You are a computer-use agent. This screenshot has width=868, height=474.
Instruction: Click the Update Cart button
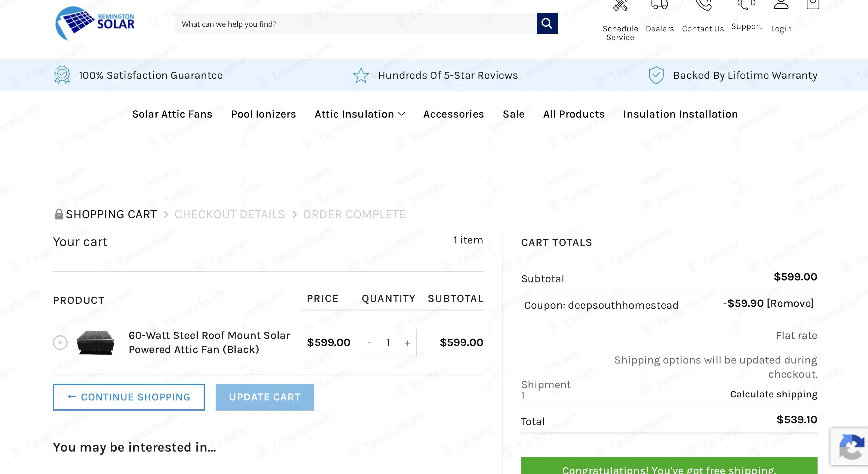pyautogui.click(x=265, y=397)
